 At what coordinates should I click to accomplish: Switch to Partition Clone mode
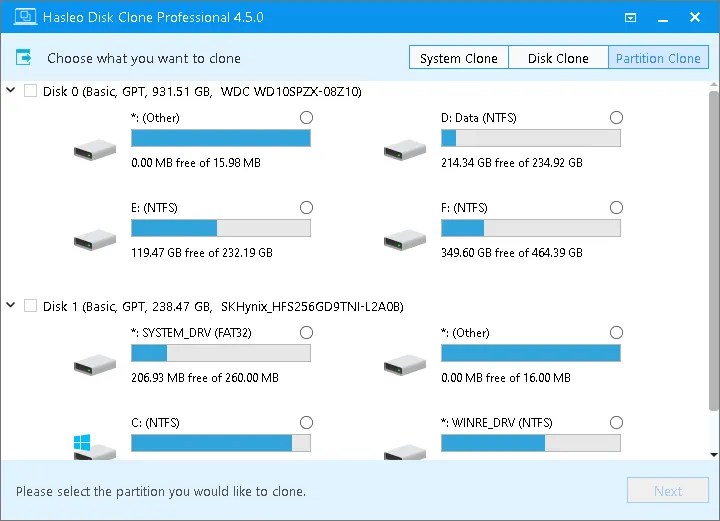(x=658, y=58)
